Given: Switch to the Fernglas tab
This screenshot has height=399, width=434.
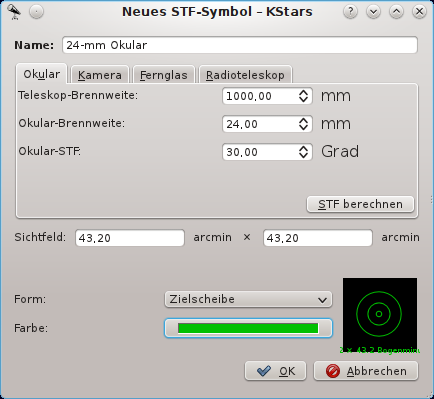Looking at the screenshot, I should coord(164,75).
